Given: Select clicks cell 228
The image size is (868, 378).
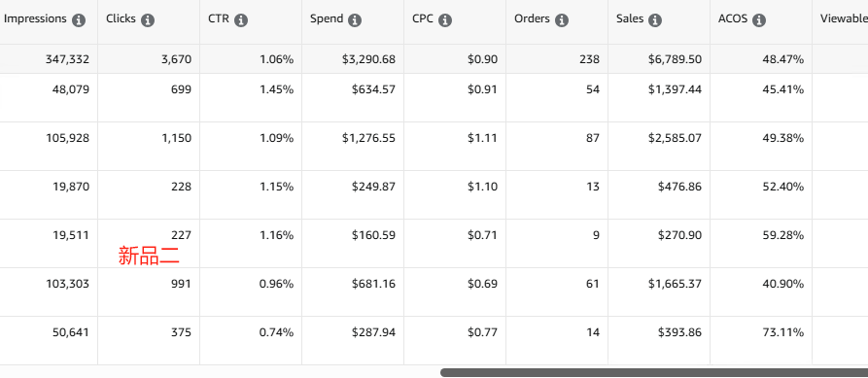Looking at the screenshot, I should click(181, 187).
